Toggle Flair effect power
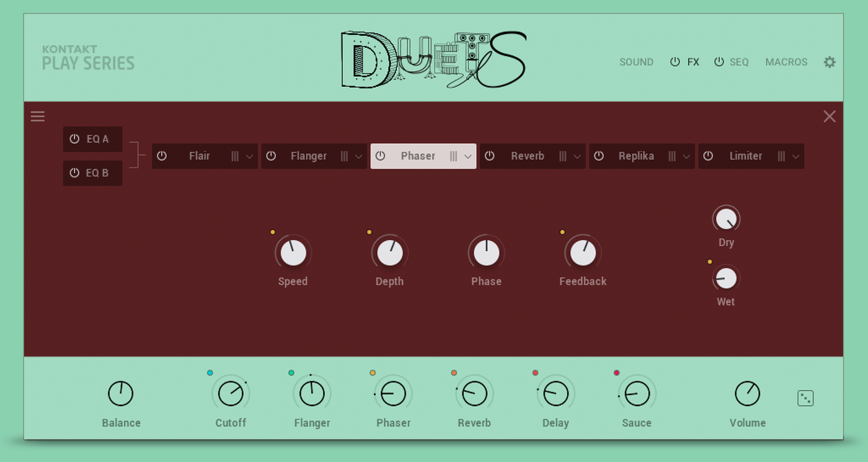Viewport: 868px width, 462px height. (162, 156)
